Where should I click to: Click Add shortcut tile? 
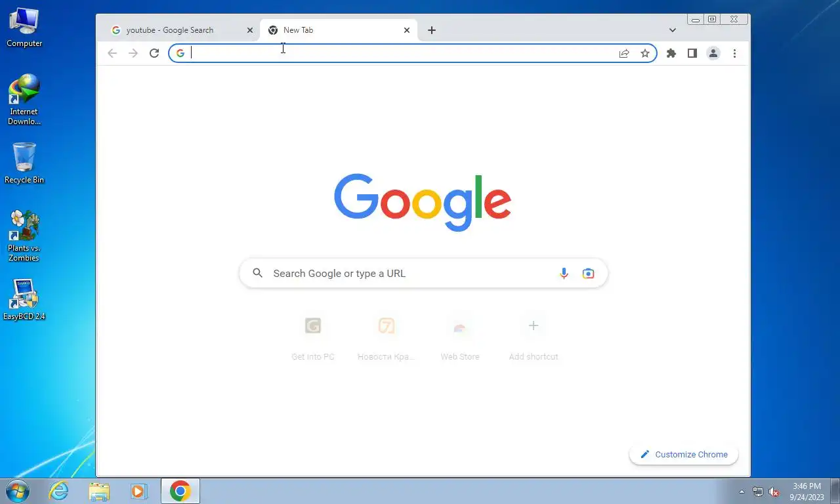[534, 337]
